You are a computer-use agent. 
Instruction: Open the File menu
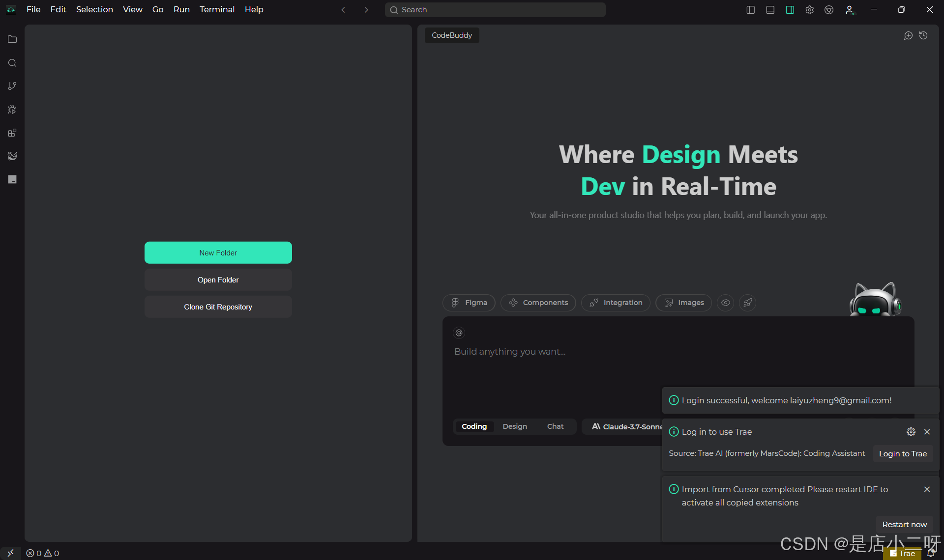click(x=33, y=9)
